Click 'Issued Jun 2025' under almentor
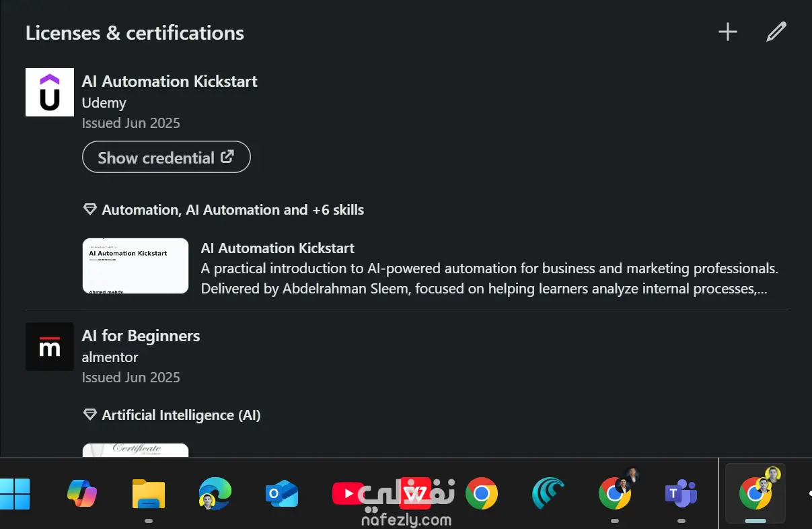 131,378
